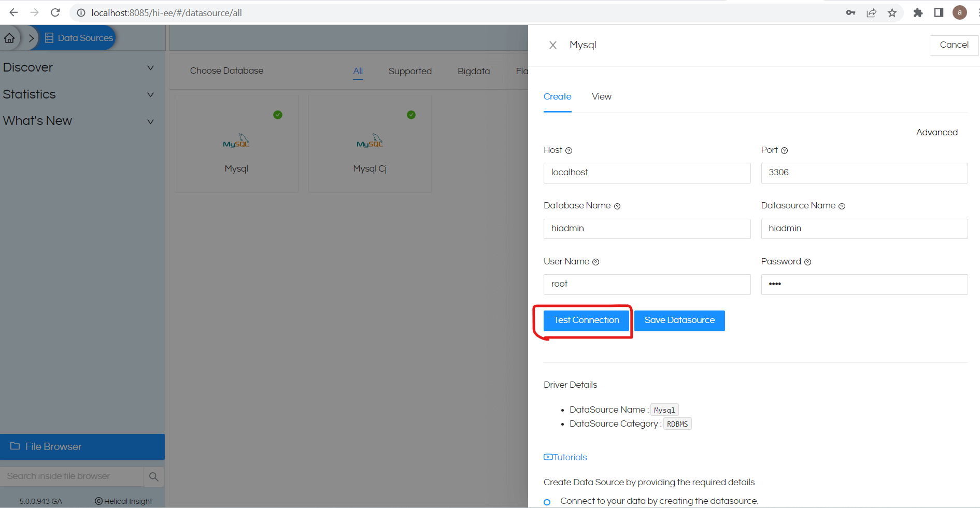Go back using browser back arrow
The height and width of the screenshot is (508, 980).
click(x=13, y=12)
